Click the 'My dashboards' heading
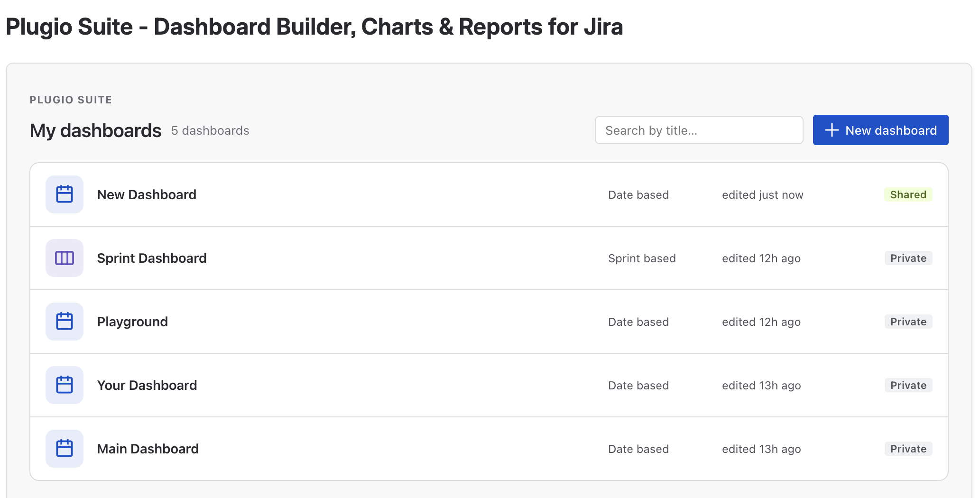 [x=96, y=131]
